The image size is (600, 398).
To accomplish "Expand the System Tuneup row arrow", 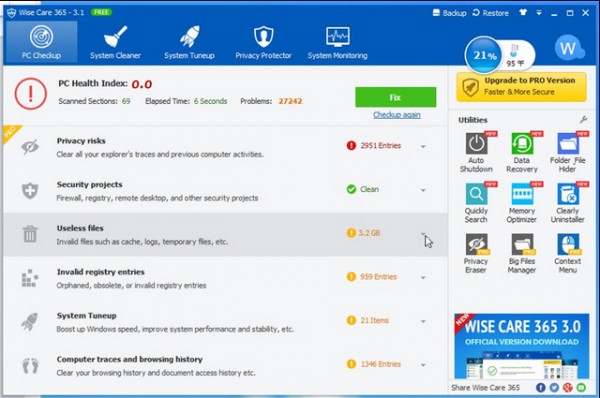I will (x=423, y=321).
